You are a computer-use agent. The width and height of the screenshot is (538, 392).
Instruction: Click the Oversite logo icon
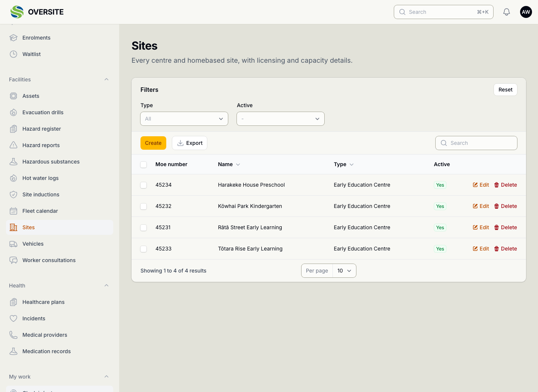click(17, 12)
